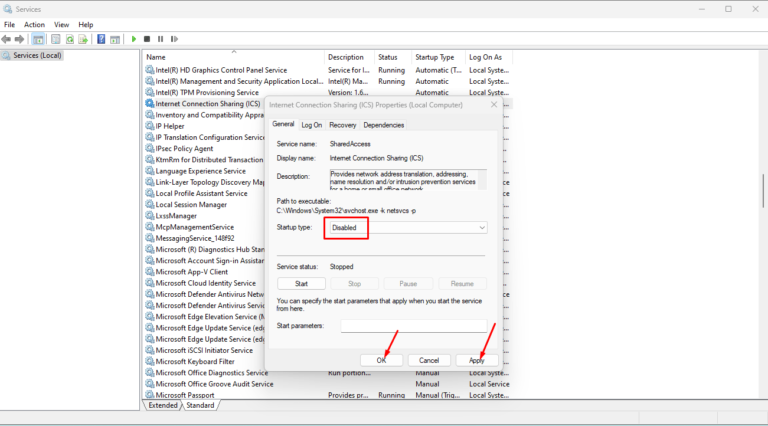Restart the service with the toolbar restart icon
The height and width of the screenshot is (426, 768).
coord(174,39)
